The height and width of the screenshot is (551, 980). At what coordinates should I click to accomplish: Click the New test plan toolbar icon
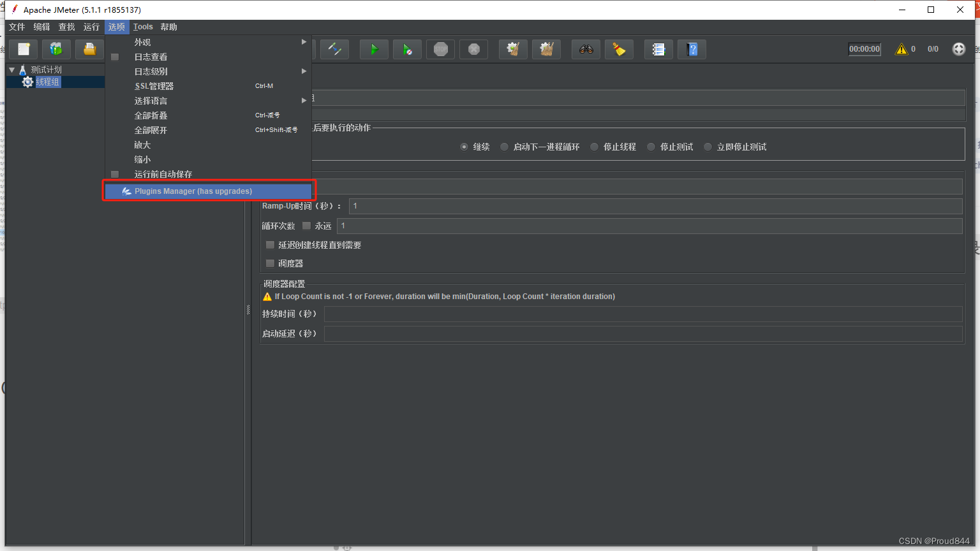click(24, 49)
